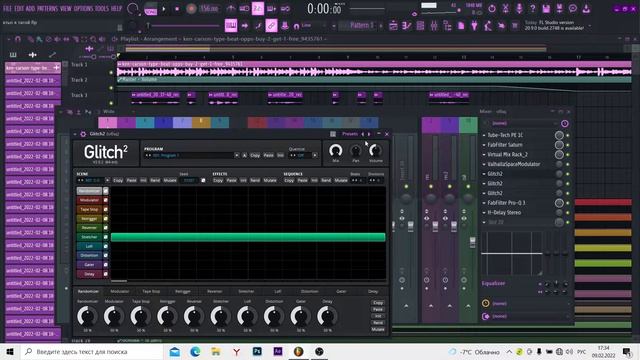The height and width of the screenshot is (360, 640).
Task: Open the Mixer view icon
Action: click(x=433, y=26)
